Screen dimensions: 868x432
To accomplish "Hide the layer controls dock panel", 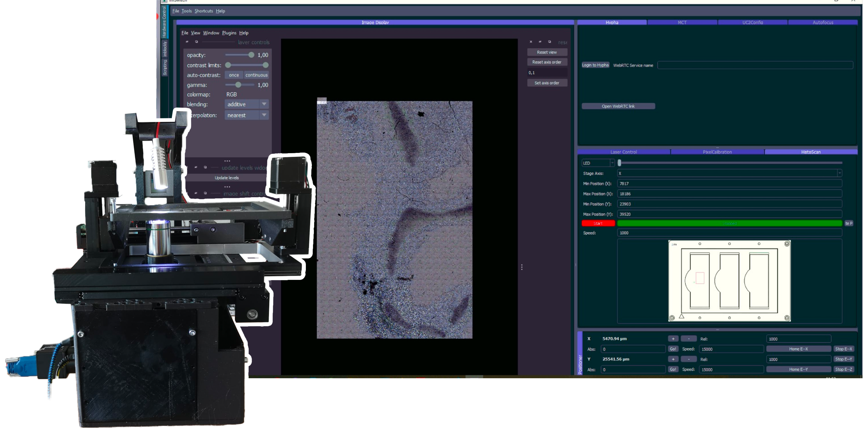I will (x=187, y=42).
